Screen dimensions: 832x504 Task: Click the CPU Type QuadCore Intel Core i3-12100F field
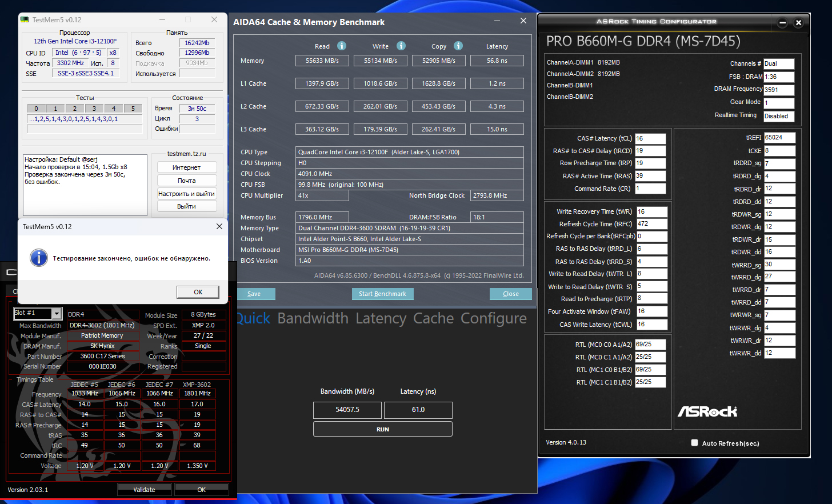pos(410,152)
